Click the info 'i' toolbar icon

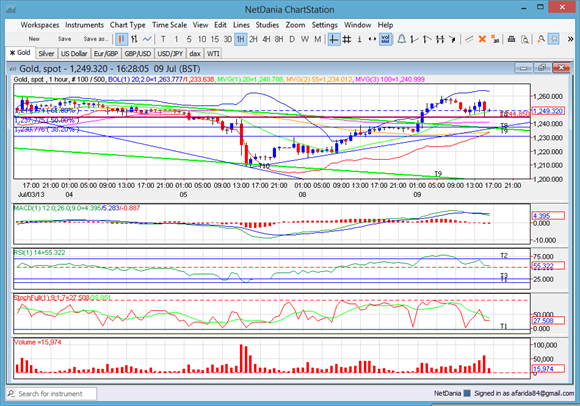pyautogui.click(x=359, y=39)
